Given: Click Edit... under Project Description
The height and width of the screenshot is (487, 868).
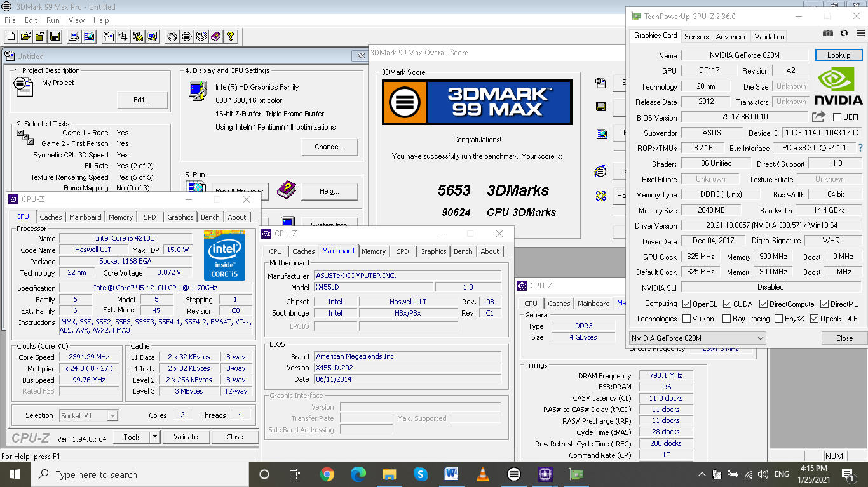Looking at the screenshot, I should tap(142, 100).
